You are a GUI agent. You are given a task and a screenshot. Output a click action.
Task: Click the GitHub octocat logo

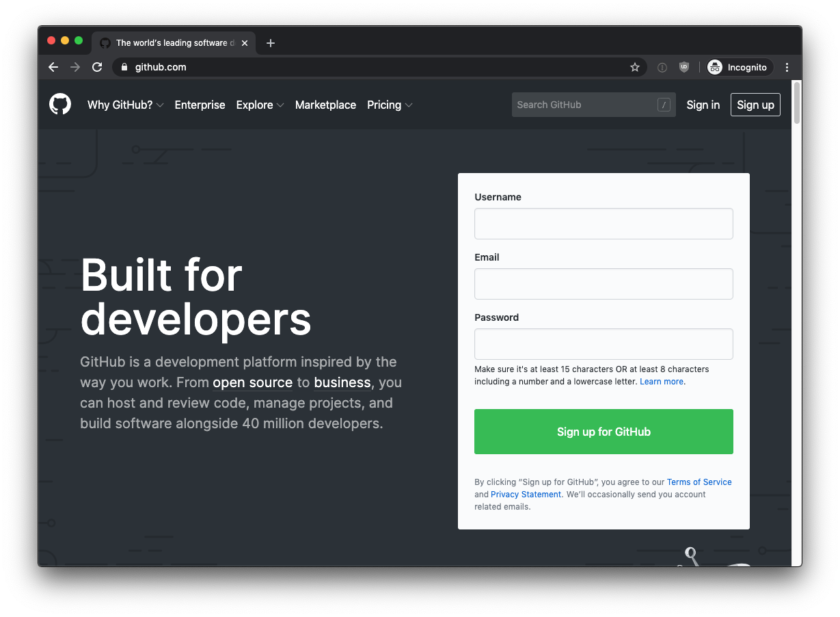pos(60,105)
